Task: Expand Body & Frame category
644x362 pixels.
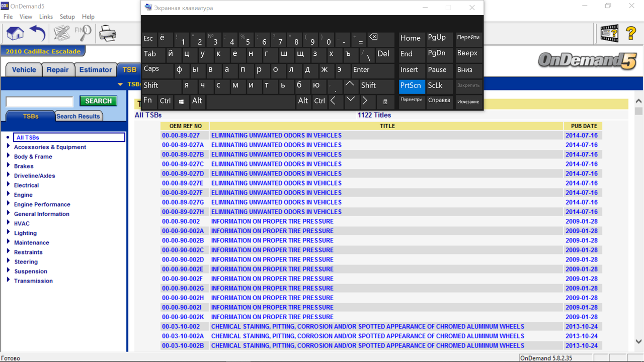Action: tap(8, 156)
